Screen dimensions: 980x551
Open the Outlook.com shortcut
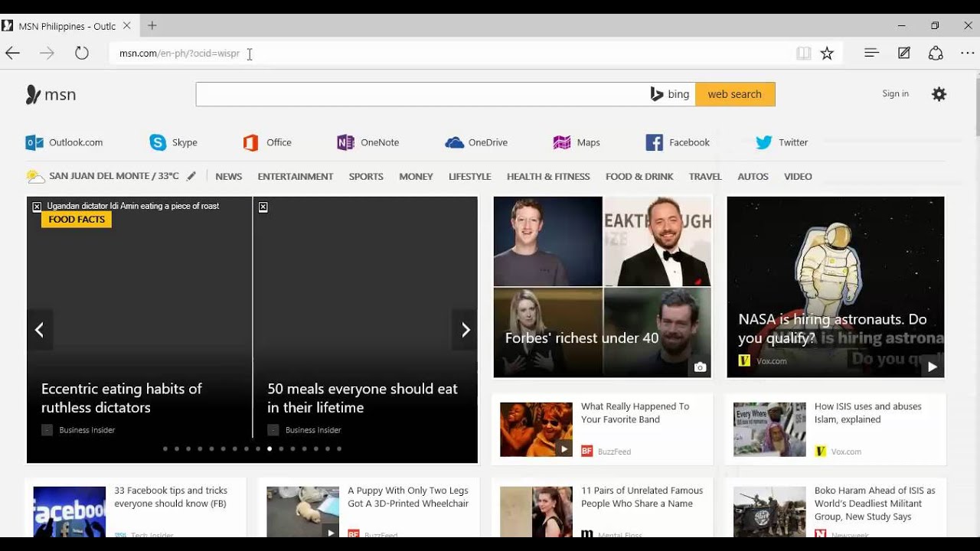[64, 142]
